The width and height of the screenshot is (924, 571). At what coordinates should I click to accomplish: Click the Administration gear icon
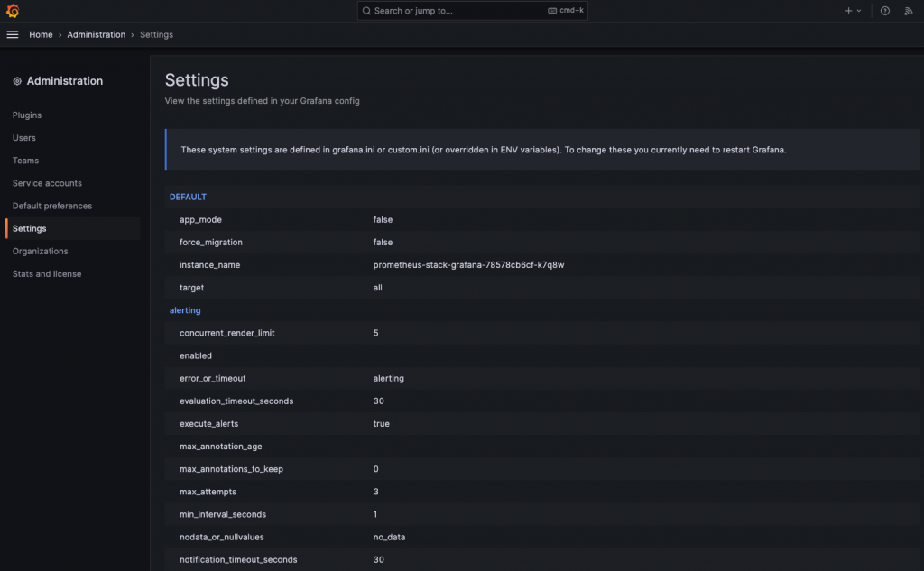click(x=17, y=81)
